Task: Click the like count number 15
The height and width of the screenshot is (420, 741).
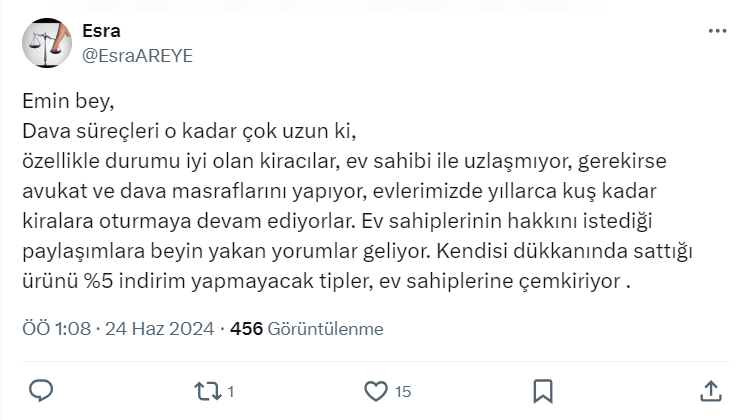Action: pyautogui.click(x=403, y=391)
